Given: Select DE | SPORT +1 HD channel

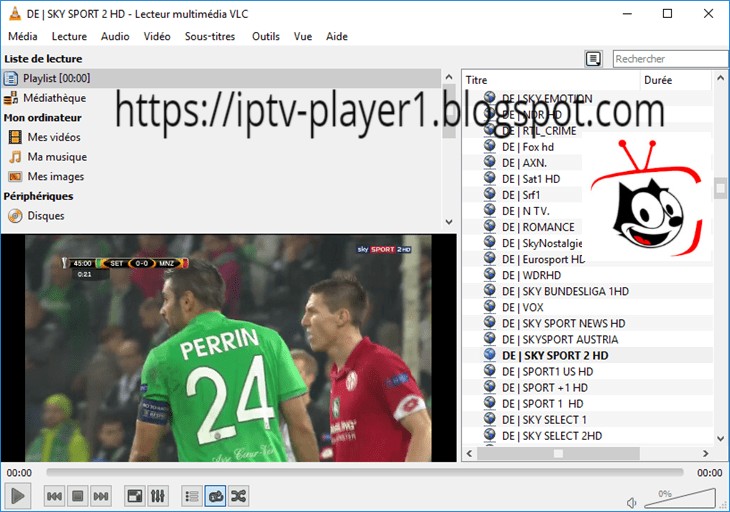Looking at the screenshot, I should pyautogui.click(x=545, y=388).
